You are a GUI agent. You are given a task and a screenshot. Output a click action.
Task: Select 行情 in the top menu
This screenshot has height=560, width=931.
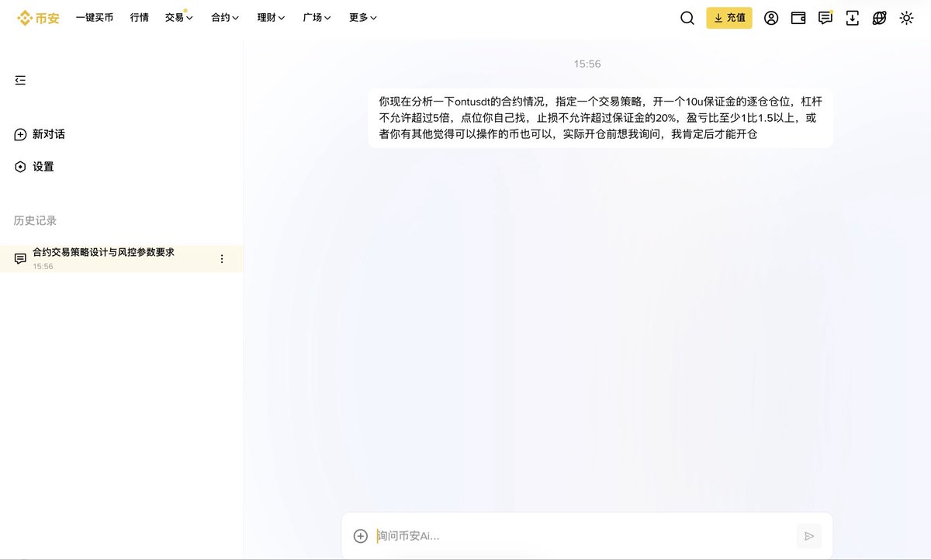[139, 17]
